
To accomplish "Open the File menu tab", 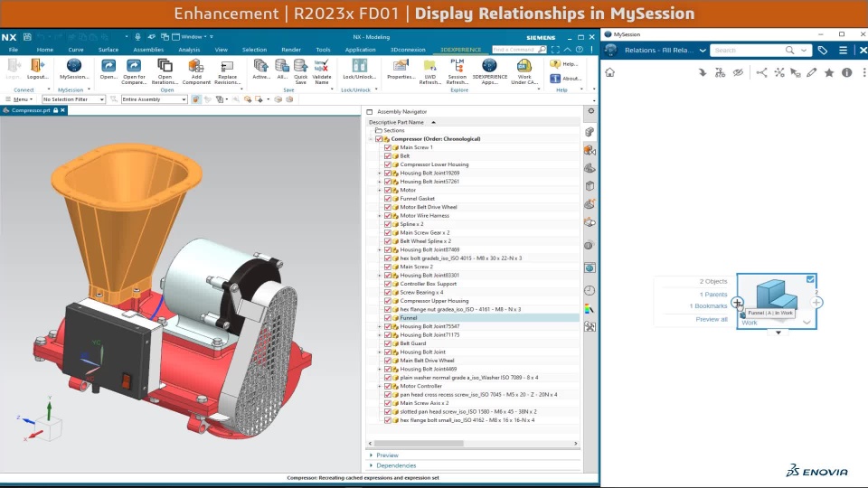I will coord(14,50).
